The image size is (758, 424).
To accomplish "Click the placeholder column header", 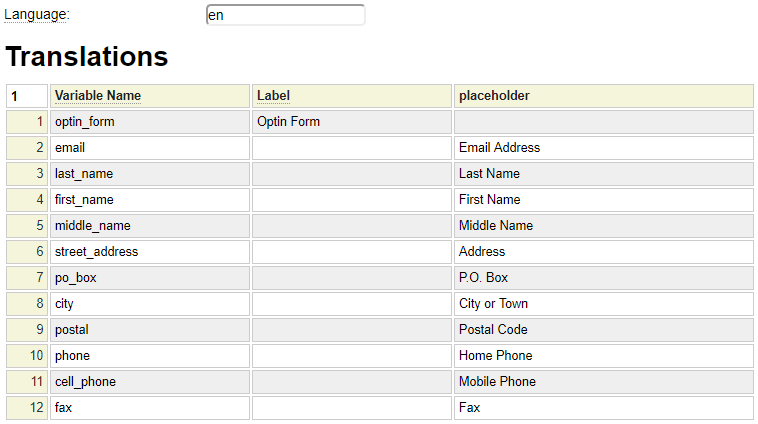I will (x=602, y=96).
